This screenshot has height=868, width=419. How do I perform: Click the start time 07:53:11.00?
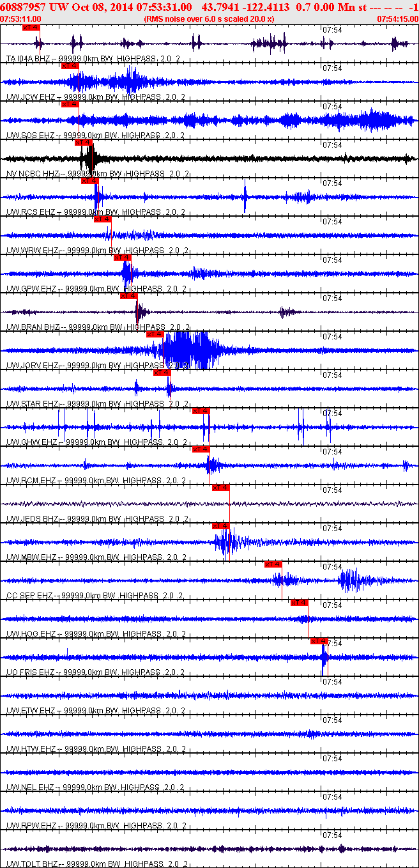tap(21, 19)
